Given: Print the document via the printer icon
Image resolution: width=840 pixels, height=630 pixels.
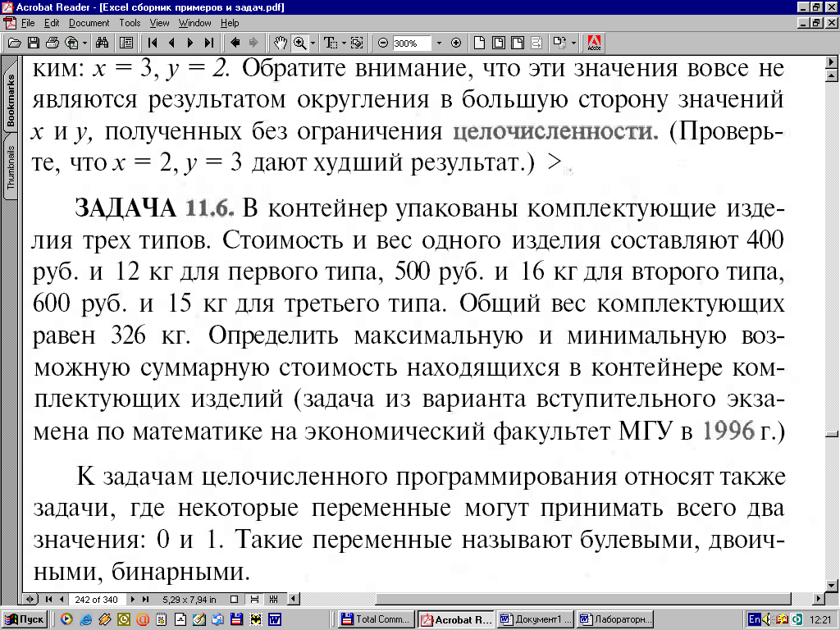Looking at the screenshot, I should point(52,43).
